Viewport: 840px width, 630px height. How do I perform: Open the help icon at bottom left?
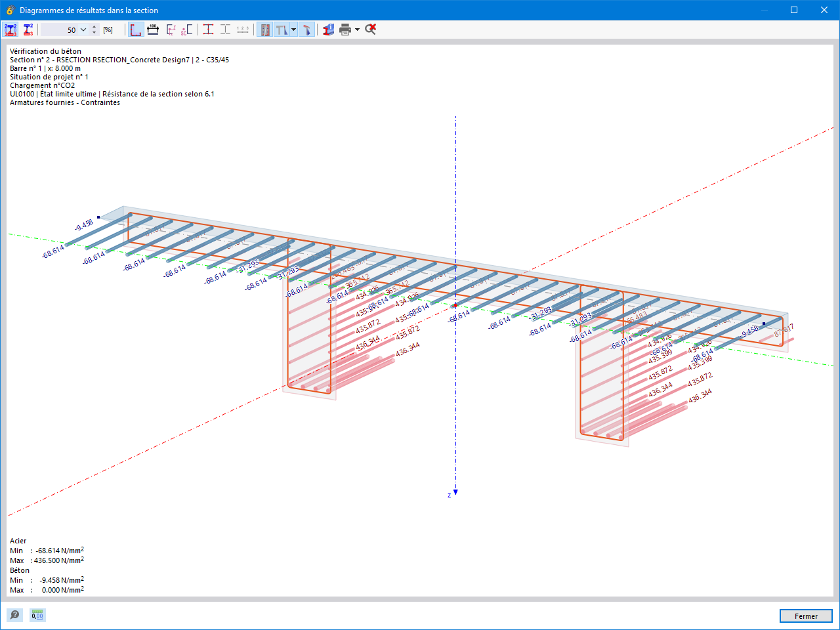(x=14, y=615)
